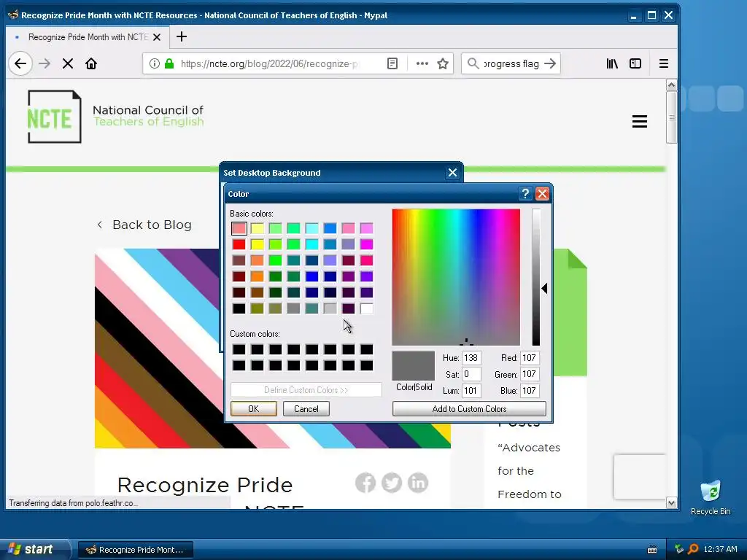747x560 pixels.
Task: Stop page loading with X icon
Action: pos(68,63)
